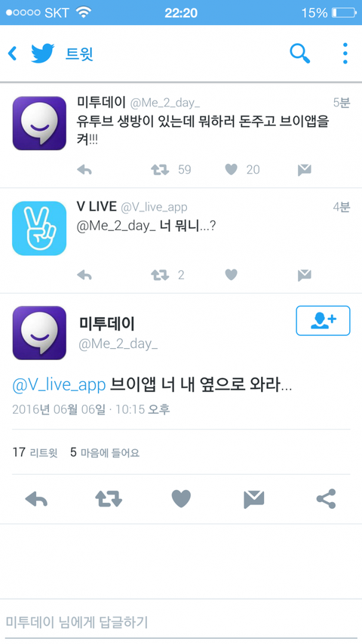Retweet the tweet with 59 retweets

coord(160,170)
